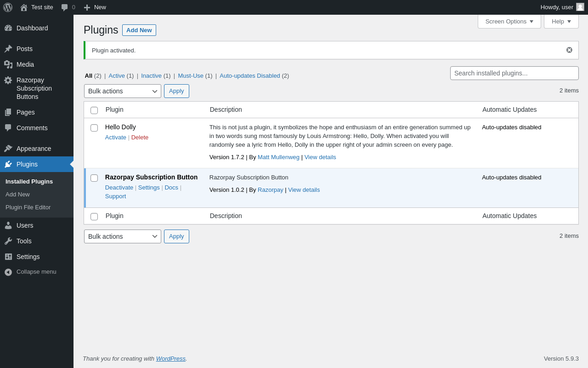Expand the Screen Options panel
This screenshot has width=588, height=368.
[x=509, y=21]
